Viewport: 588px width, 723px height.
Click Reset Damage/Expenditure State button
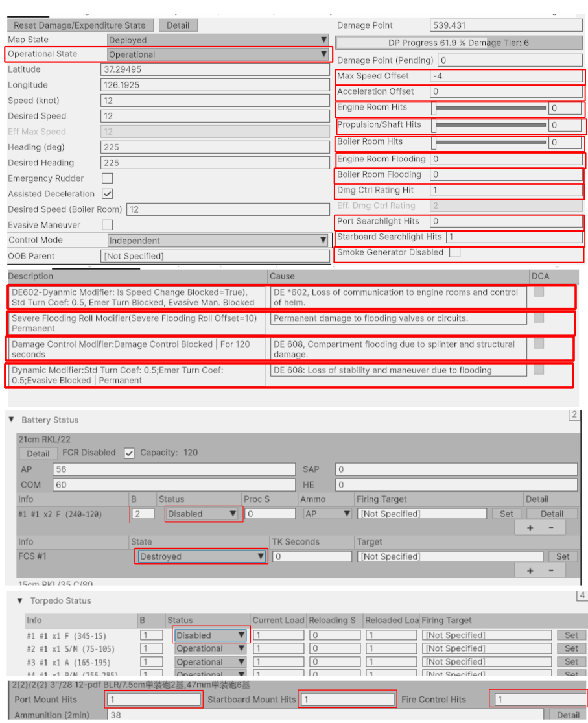coord(79,25)
